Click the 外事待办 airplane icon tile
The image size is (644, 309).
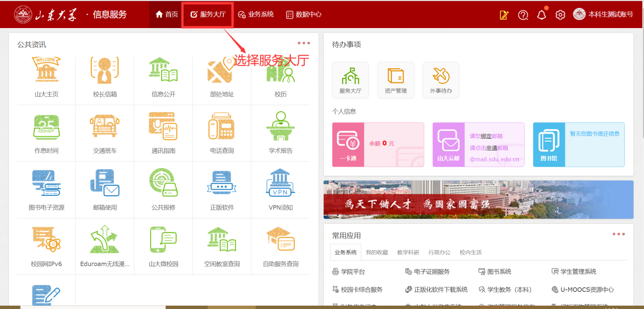click(441, 80)
